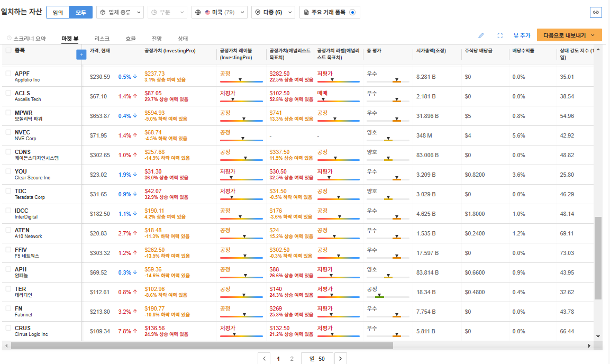Open the 리스크 tab
The image size is (610, 364).
[x=102, y=39]
